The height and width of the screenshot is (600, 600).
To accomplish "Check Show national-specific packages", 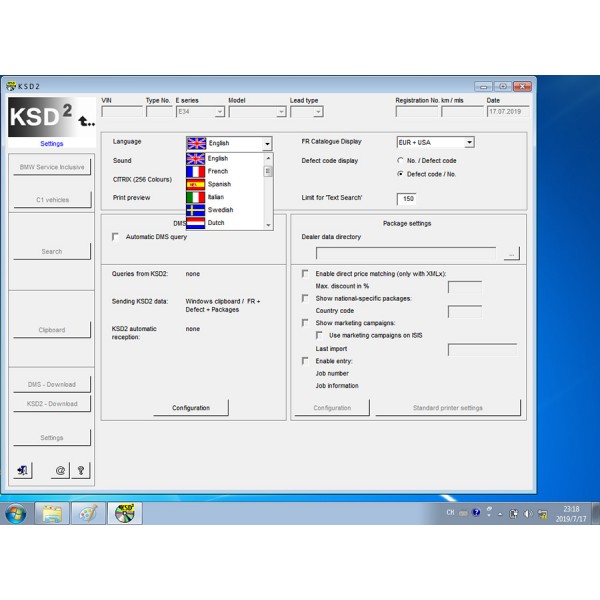I will 305,298.
